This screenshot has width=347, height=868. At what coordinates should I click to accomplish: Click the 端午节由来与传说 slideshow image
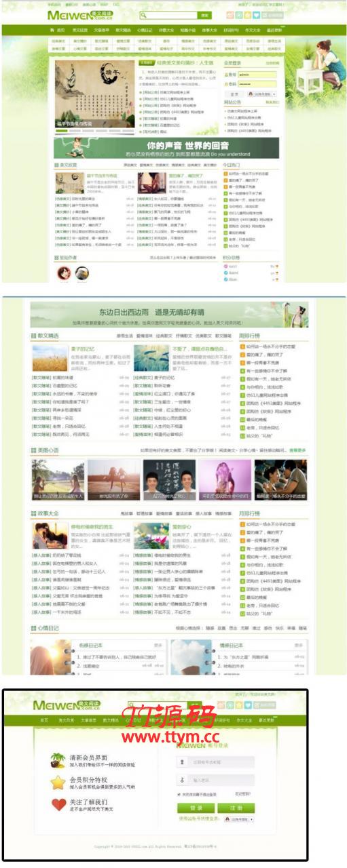tap(94, 94)
